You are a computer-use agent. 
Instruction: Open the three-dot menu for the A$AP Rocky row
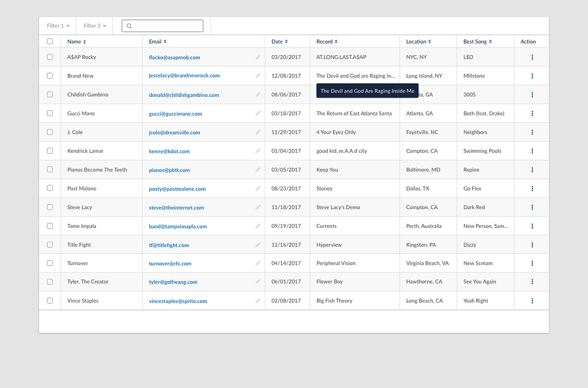(x=532, y=57)
